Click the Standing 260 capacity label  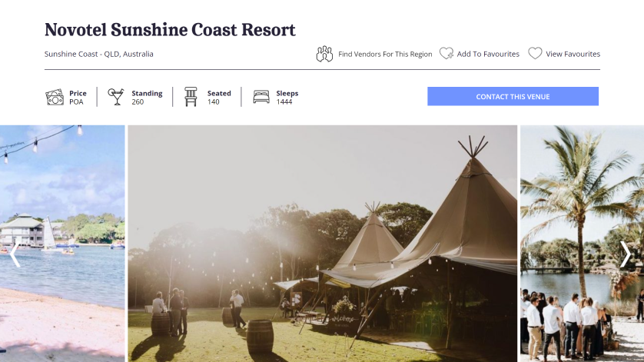(x=147, y=98)
